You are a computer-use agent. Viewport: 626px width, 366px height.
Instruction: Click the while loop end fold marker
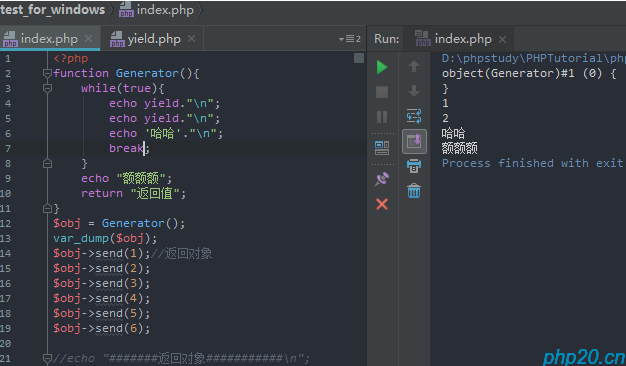click(x=47, y=163)
